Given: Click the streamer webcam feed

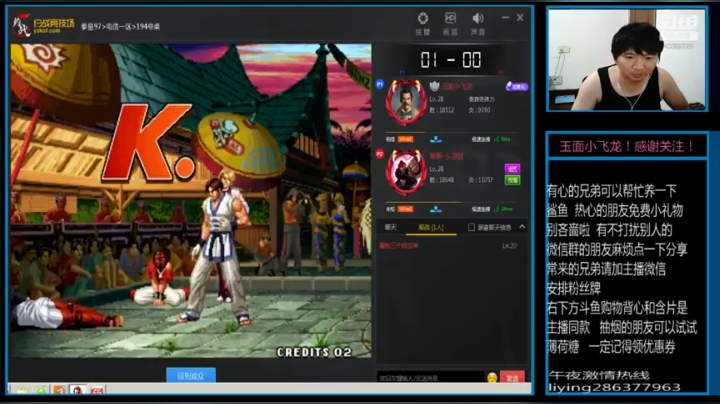Looking at the screenshot, I should [627, 60].
